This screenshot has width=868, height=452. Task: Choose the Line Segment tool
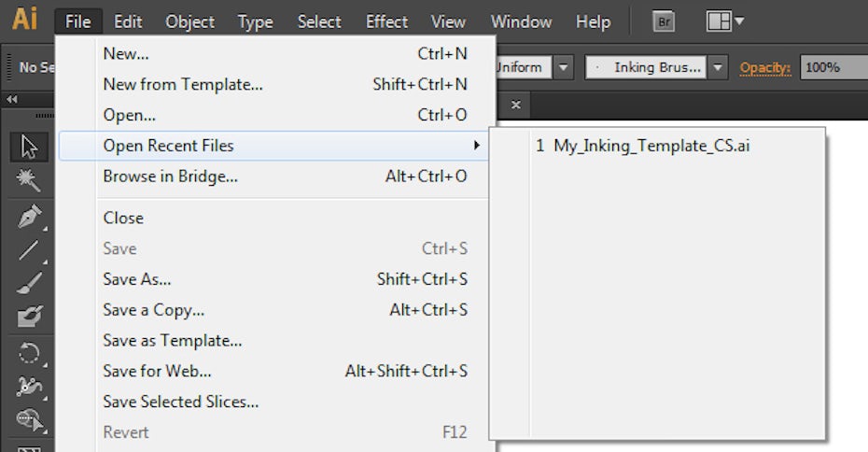30,249
